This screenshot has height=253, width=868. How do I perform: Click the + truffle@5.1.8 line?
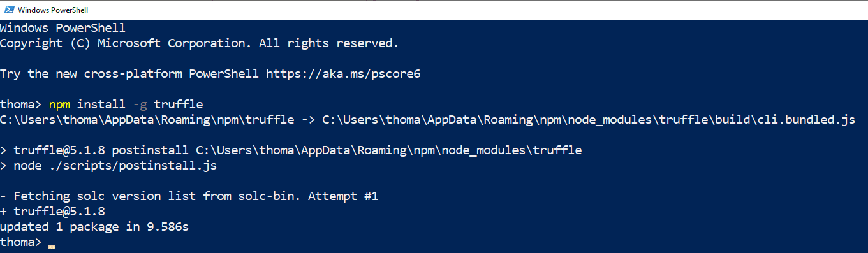pyautogui.click(x=52, y=212)
